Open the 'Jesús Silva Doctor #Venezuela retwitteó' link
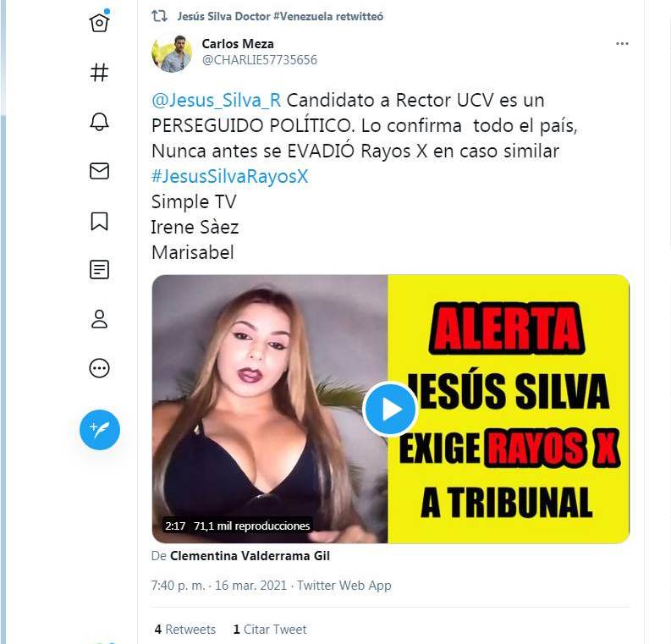 coord(280,16)
